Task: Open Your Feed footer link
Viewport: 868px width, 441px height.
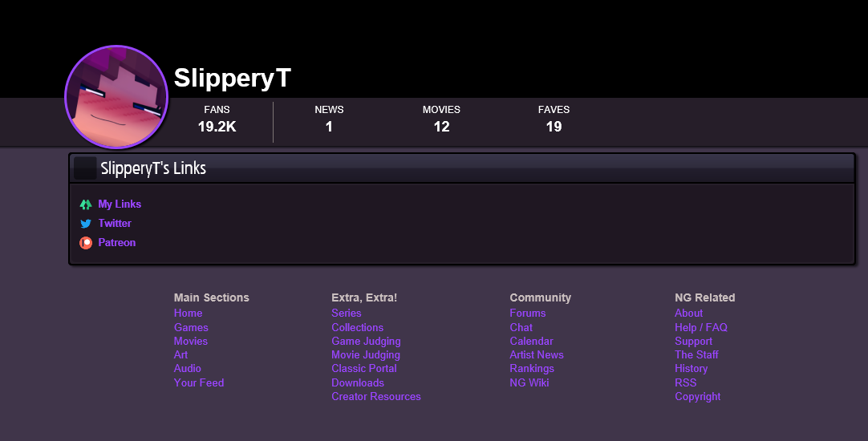Action: 199,382
